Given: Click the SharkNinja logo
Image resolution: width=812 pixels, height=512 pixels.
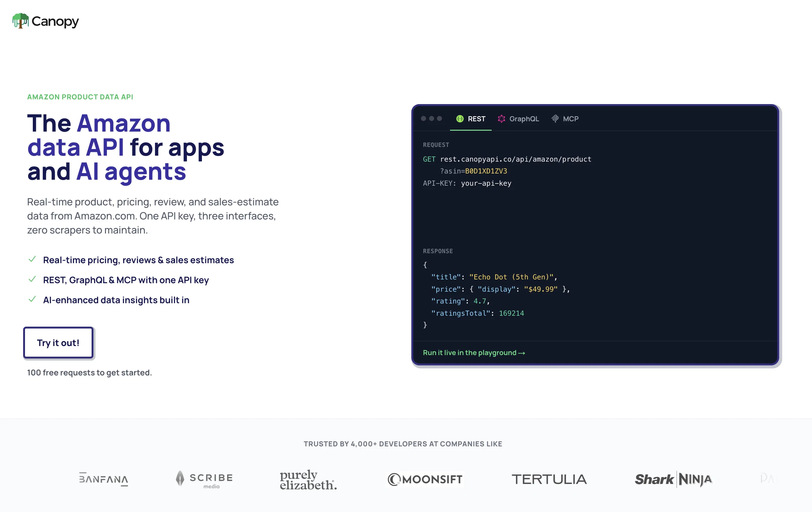Looking at the screenshot, I should pyautogui.click(x=674, y=479).
